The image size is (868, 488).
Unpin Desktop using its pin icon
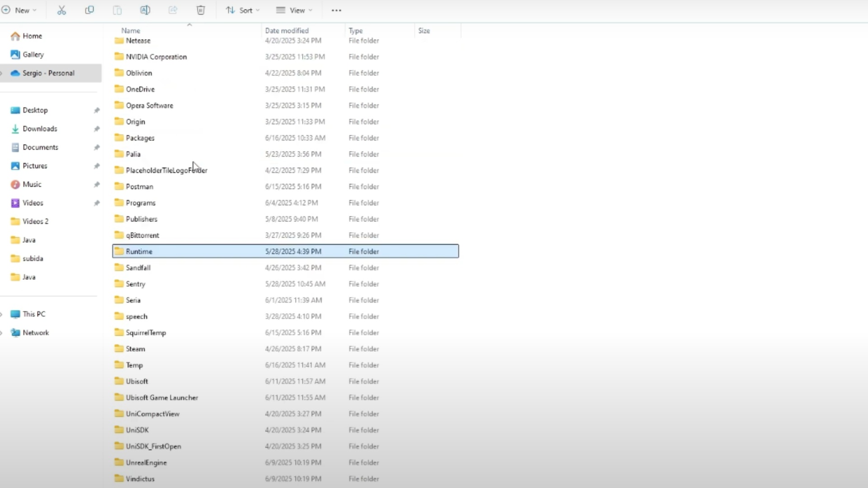click(x=96, y=110)
